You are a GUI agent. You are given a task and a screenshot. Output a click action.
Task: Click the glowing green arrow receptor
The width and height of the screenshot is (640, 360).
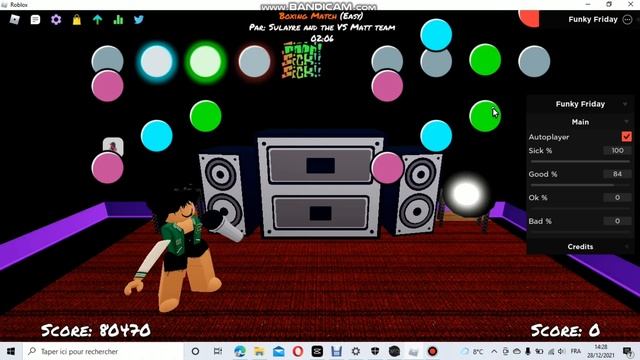205,62
